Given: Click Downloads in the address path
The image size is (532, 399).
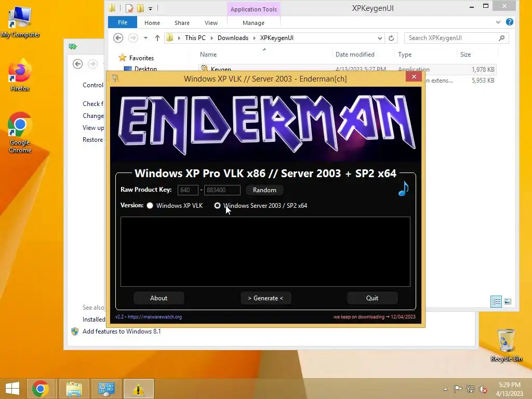Looking at the screenshot, I should tap(233, 38).
